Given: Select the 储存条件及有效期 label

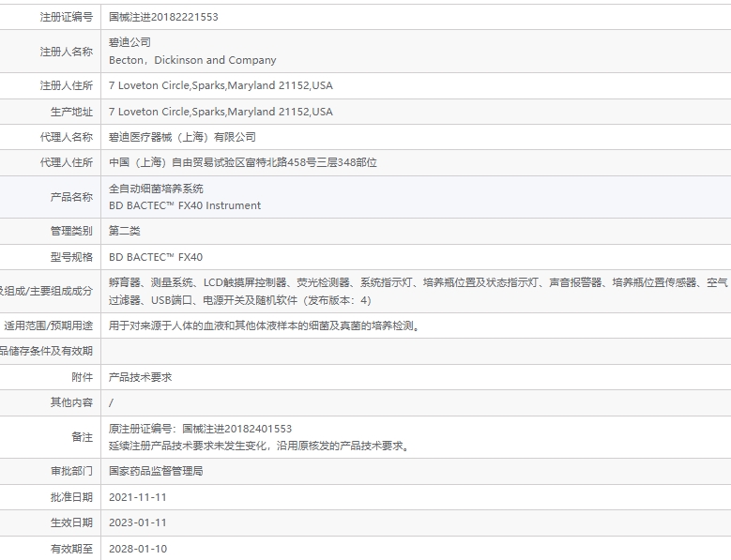Looking at the screenshot, I should pos(47,351).
